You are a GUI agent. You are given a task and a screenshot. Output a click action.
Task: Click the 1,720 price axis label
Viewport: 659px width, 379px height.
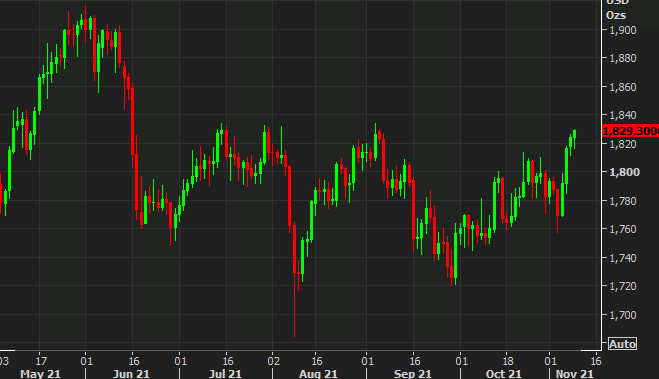(x=623, y=286)
